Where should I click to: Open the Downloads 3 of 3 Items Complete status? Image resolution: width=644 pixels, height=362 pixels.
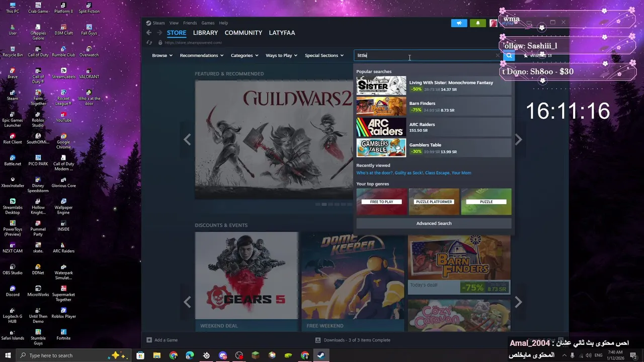click(353, 340)
